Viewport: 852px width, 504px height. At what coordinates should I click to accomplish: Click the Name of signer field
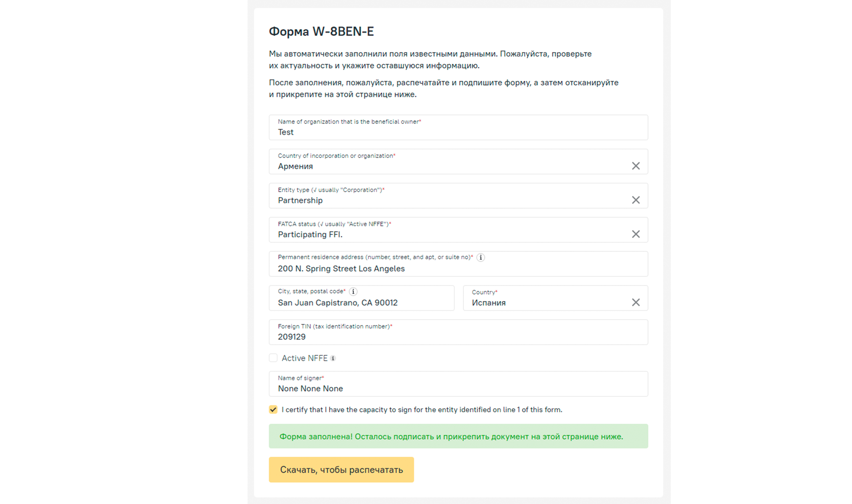(458, 388)
